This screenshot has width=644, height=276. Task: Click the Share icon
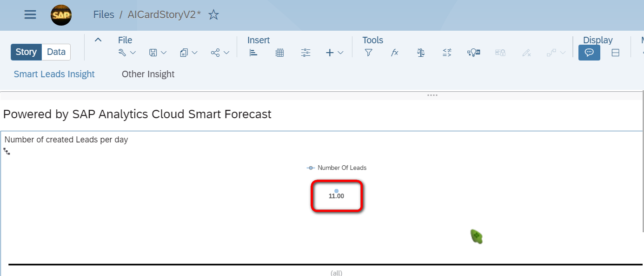tap(215, 53)
